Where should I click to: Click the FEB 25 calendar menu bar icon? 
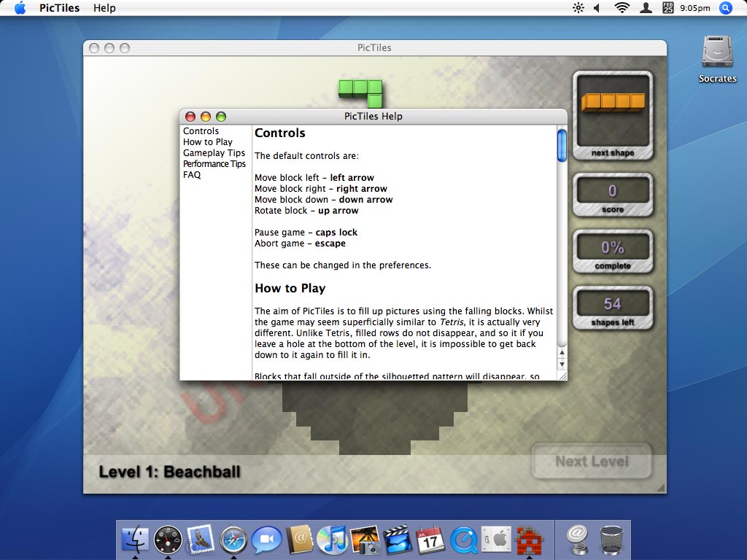(668, 8)
